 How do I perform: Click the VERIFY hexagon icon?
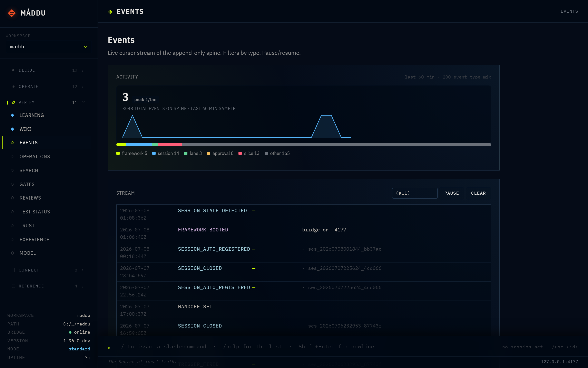pyautogui.click(x=13, y=102)
